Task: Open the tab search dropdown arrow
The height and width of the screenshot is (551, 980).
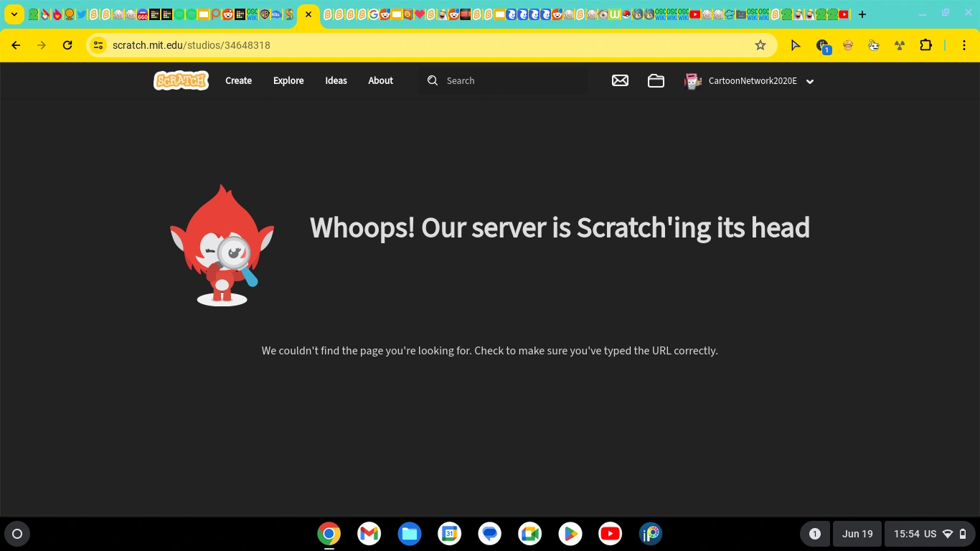Action: click(13, 12)
